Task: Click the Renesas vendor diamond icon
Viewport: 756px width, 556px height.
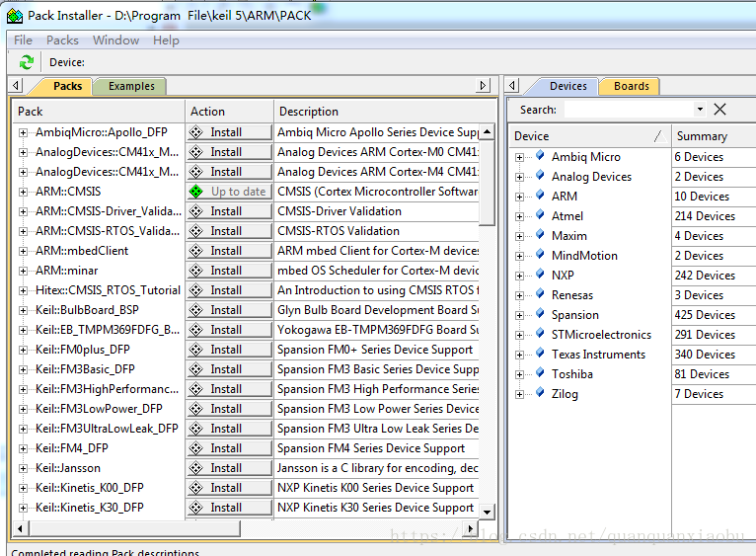Action: tap(540, 294)
